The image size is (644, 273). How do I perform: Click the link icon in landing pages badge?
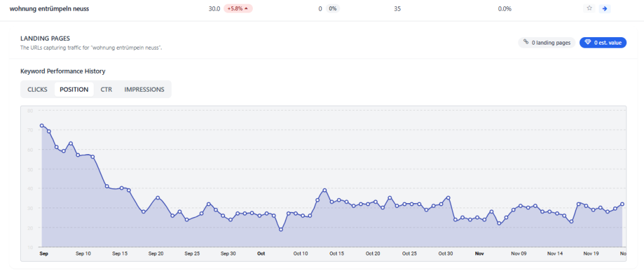click(x=526, y=42)
